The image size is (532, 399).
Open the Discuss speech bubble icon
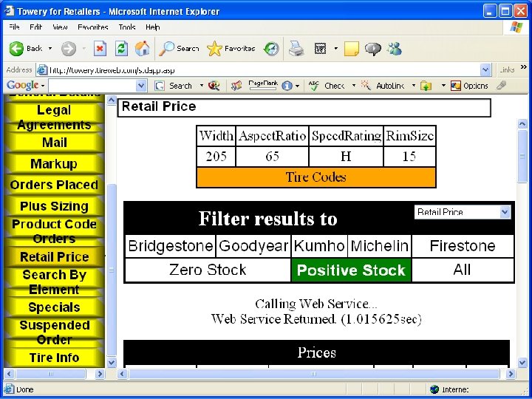(373, 50)
